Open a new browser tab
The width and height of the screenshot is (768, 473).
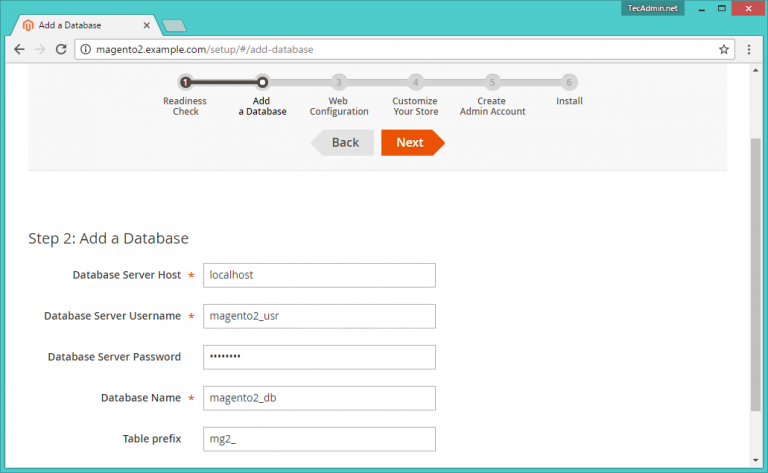(x=173, y=25)
